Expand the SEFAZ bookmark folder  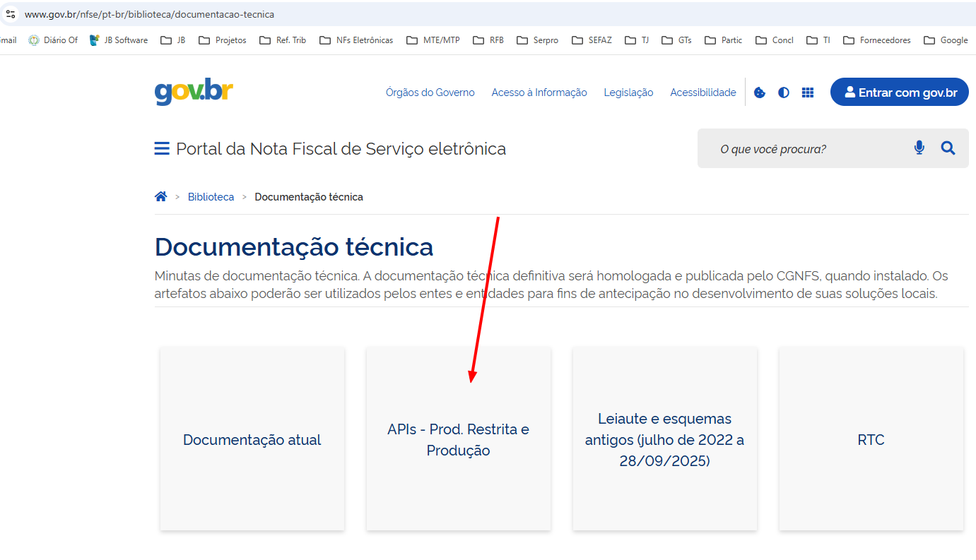594,40
